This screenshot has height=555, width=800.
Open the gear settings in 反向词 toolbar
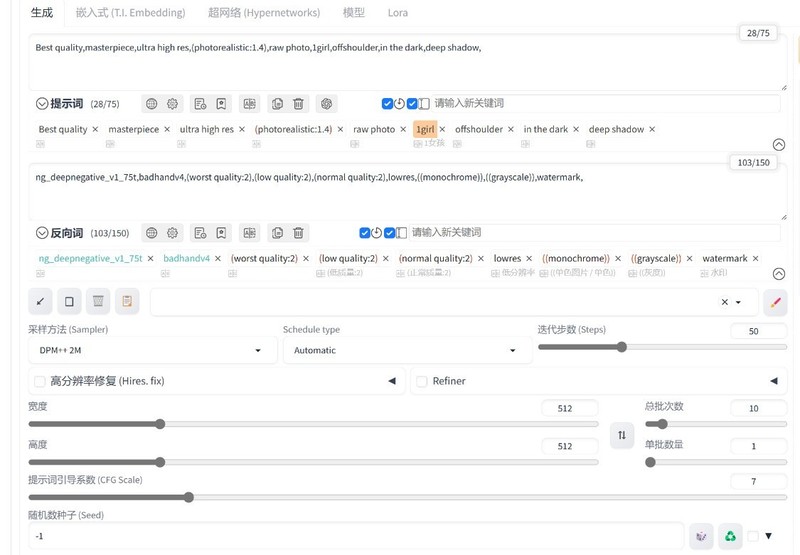(x=172, y=233)
